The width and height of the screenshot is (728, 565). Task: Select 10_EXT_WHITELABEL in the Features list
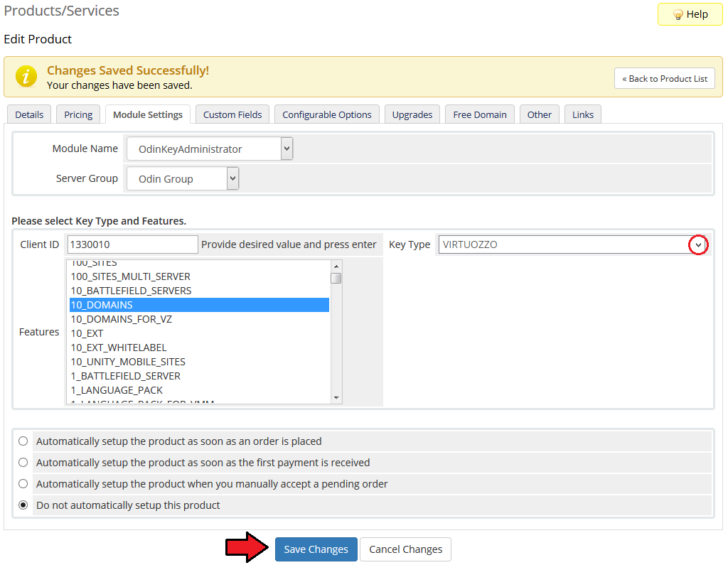(119, 348)
